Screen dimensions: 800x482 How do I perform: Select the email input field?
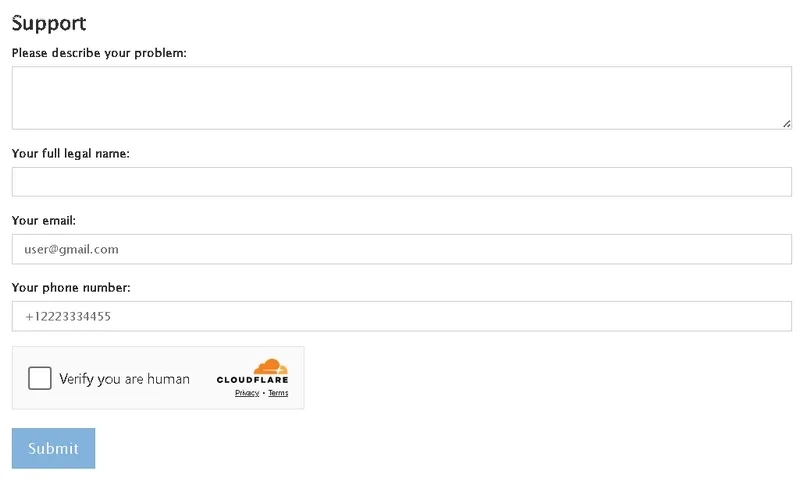point(400,249)
